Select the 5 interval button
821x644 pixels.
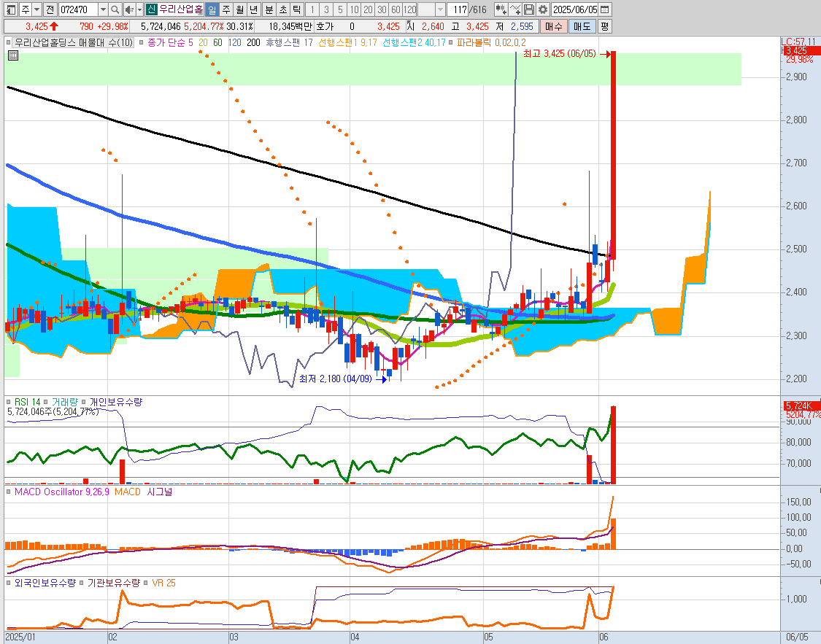pos(340,9)
